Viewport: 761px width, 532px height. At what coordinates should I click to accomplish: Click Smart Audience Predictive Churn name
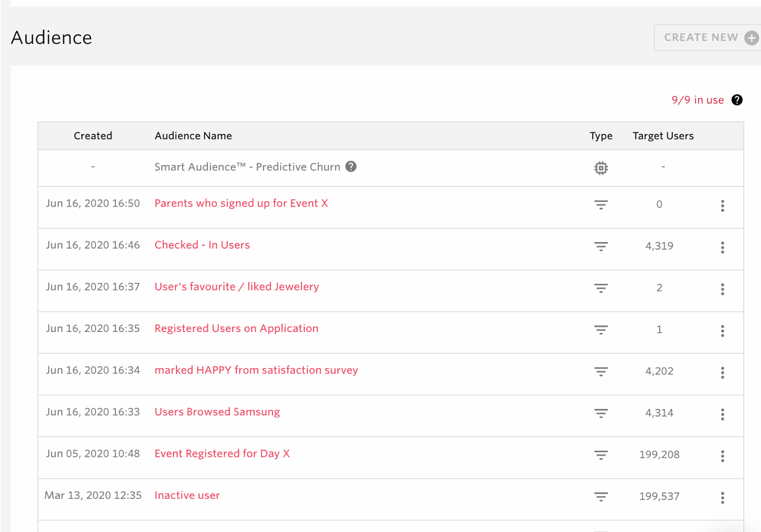tap(248, 167)
